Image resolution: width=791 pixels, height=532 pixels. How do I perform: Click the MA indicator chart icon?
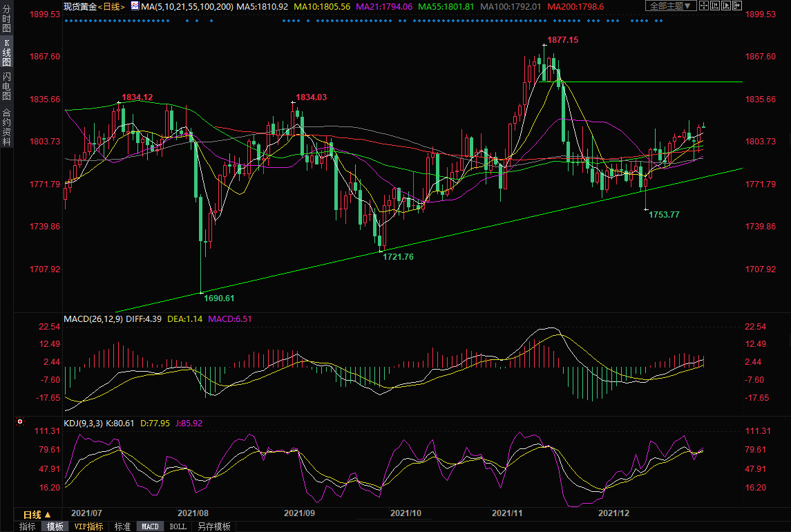(135, 6)
